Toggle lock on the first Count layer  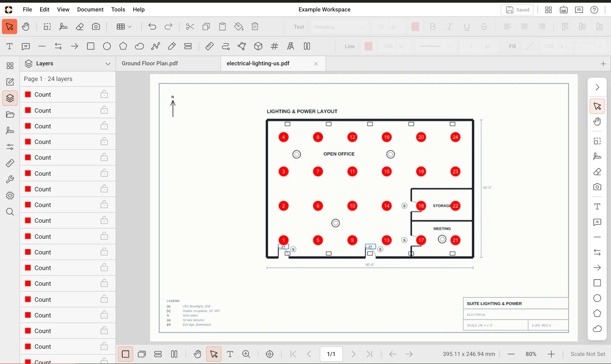(104, 94)
